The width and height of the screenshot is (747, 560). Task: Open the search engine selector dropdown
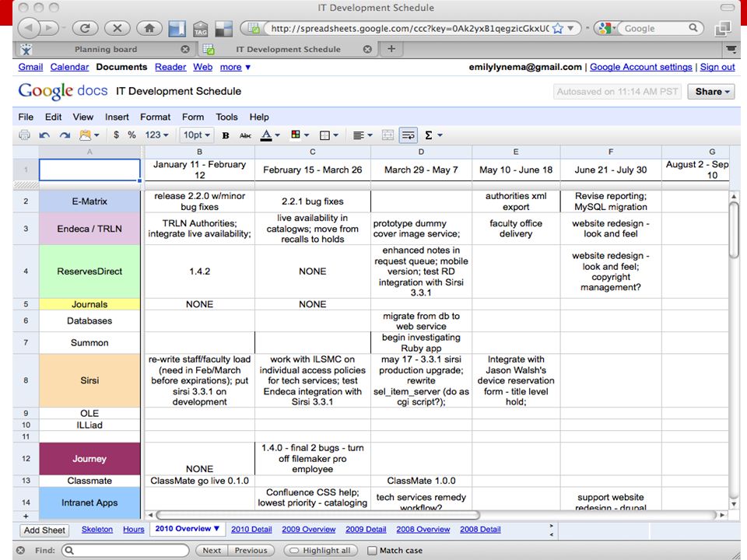click(607, 29)
